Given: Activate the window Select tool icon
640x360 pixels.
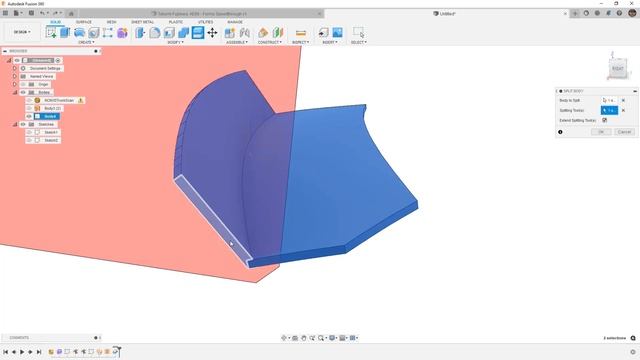Looking at the screenshot, I should pyautogui.click(x=358, y=32).
